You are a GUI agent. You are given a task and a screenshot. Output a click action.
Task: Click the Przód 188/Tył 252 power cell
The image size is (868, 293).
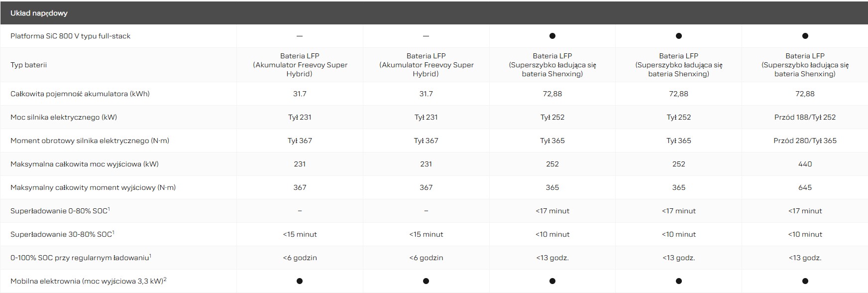pyautogui.click(x=805, y=117)
